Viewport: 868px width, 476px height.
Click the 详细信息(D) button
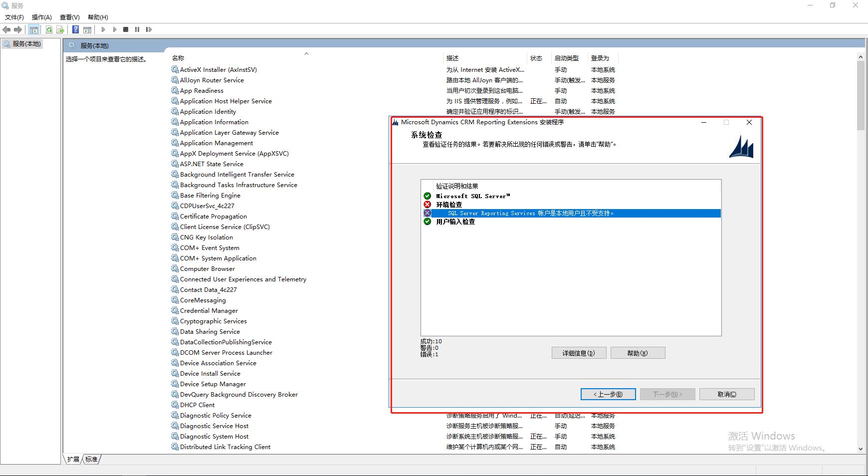pos(579,353)
